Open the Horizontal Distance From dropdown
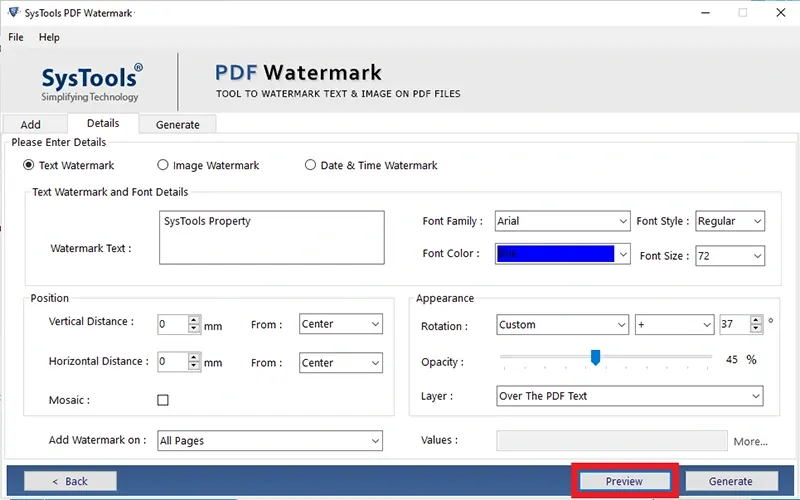This screenshot has width=800, height=500. tap(341, 363)
